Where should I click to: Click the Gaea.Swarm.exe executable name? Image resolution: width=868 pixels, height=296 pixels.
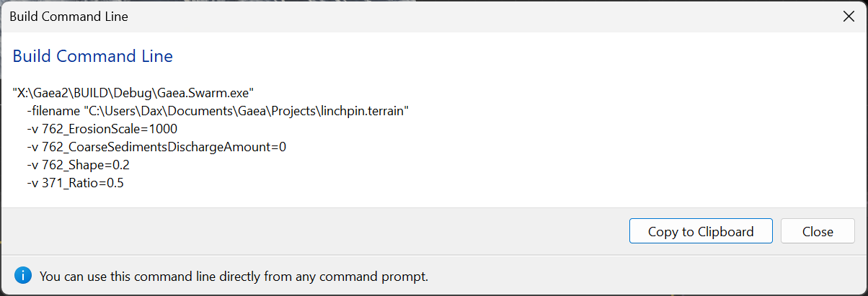coord(212,93)
